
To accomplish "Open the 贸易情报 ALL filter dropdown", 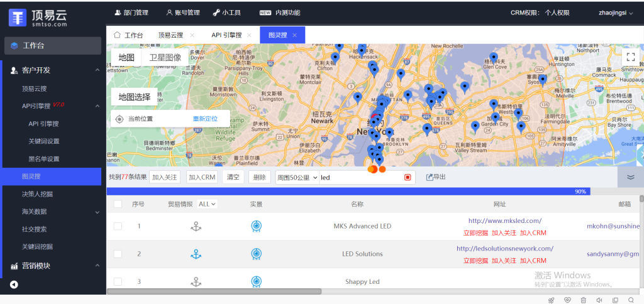I will (207, 204).
